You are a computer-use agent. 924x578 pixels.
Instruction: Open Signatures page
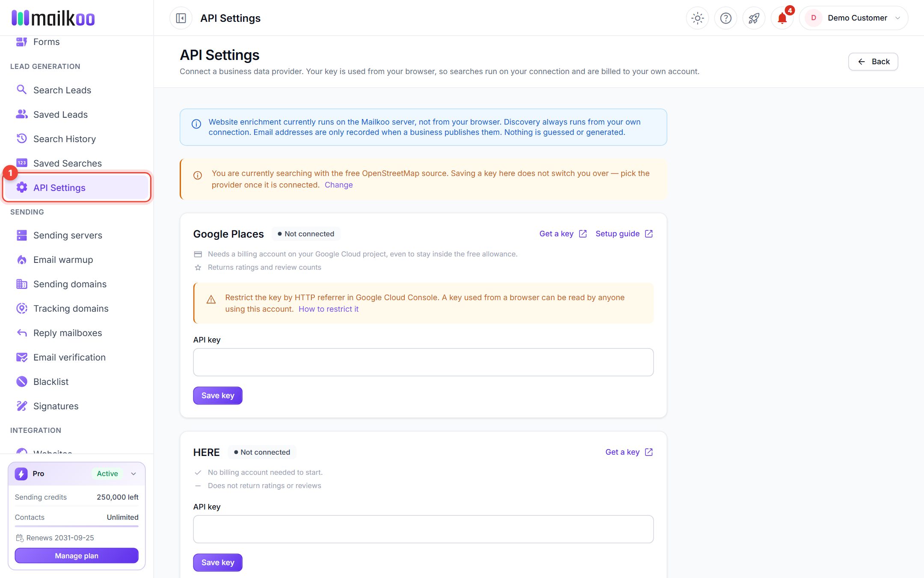tap(77, 406)
